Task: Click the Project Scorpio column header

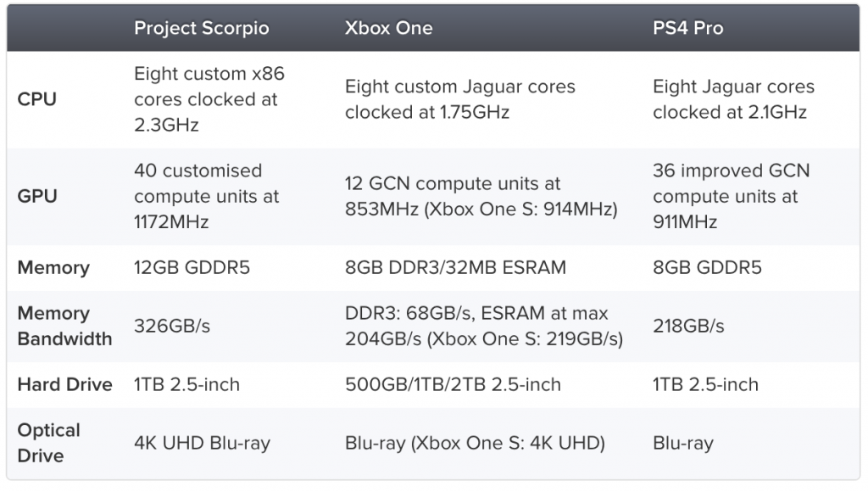Action: (201, 28)
